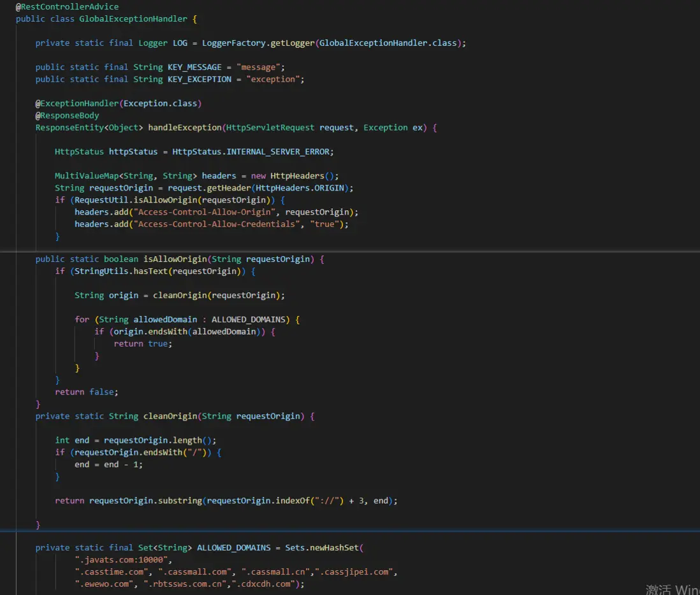Click ALLOWED_DOMAINS field declaration name
The width and height of the screenshot is (700, 595).
coord(233,547)
